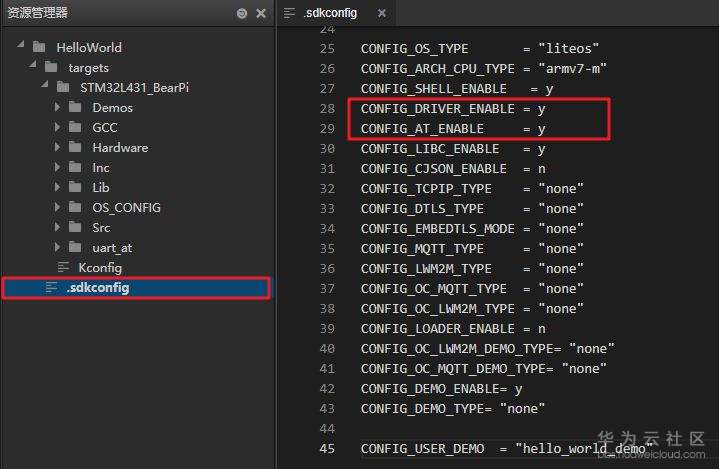Expand the Lib folder arrow
Screen dimensions: 719x469
click(57, 187)
